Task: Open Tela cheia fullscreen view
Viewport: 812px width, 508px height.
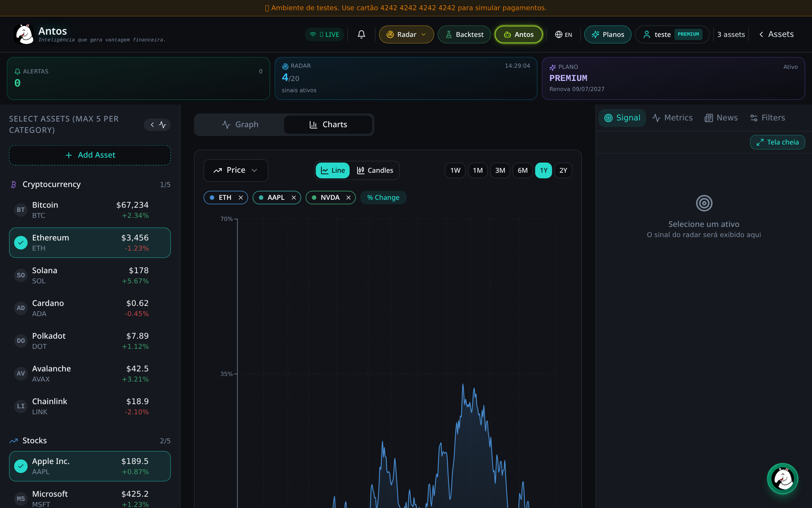Action: (x=777, y=142)
